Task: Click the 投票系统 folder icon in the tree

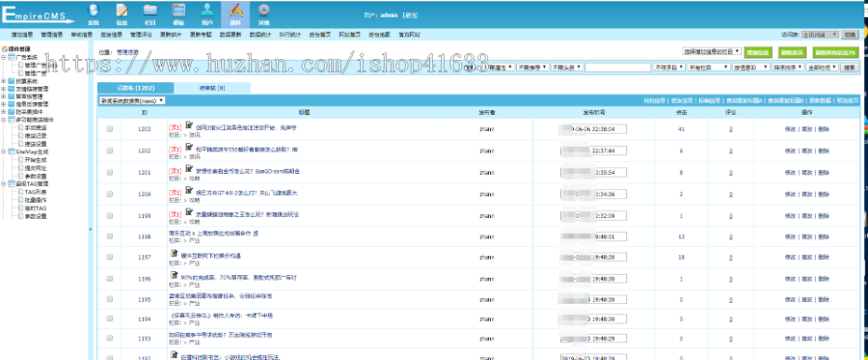Action: [12, 81]
